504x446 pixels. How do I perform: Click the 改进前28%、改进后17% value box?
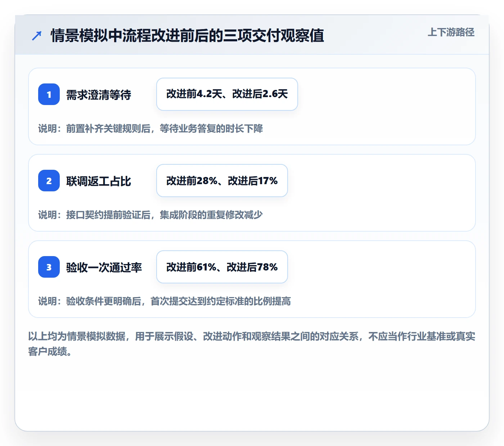(222, 181)
